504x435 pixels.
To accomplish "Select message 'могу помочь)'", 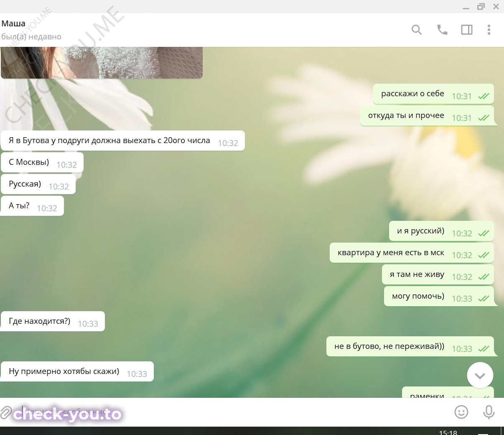I will point(439,297).
